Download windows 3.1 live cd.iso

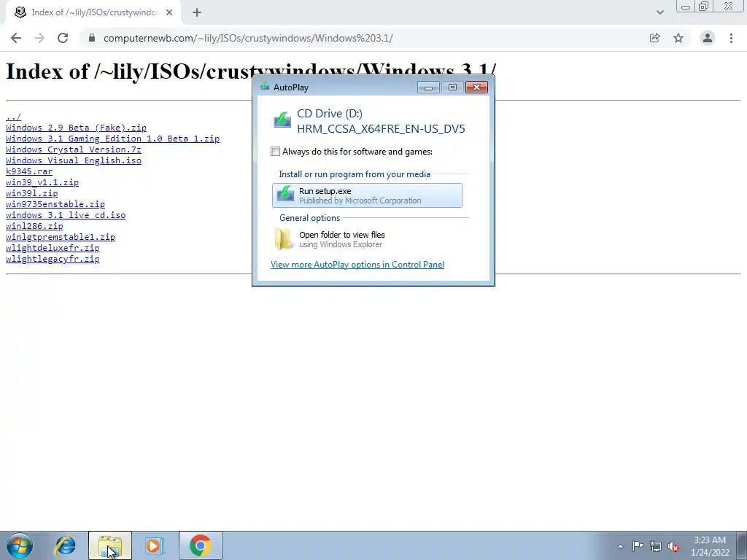66,215
